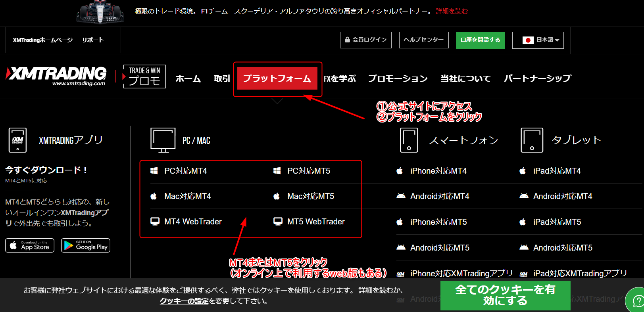Viewport: 644px width, 312px height.
Task: Click the tablet category icon
Action: point(532,140)
